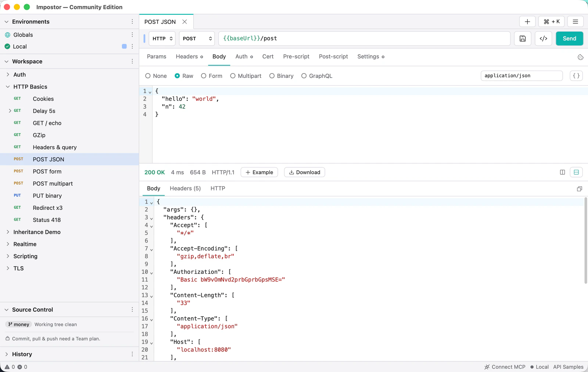Image resolution: width=588 pixels, height=372 pixels.
Task: Switch to the Params tab
Action: tap(157, 57)
